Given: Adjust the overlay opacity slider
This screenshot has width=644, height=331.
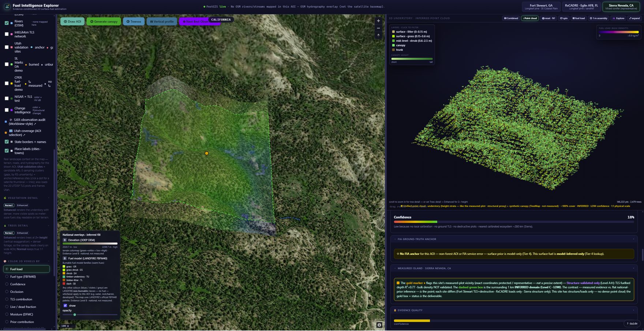Looking at the screenshot, I should [90, 315].
